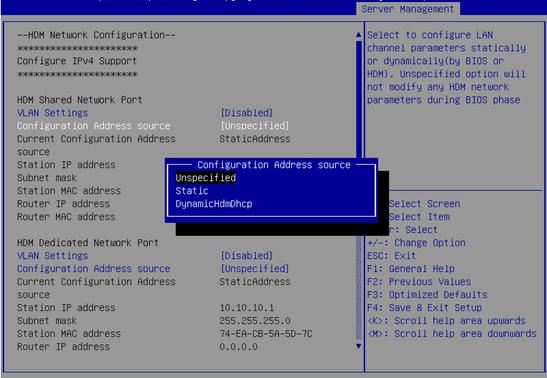Open Shared Port Configuration Address source Unspecified value
This screenshot has height=378, width=547.
[254, 126]
